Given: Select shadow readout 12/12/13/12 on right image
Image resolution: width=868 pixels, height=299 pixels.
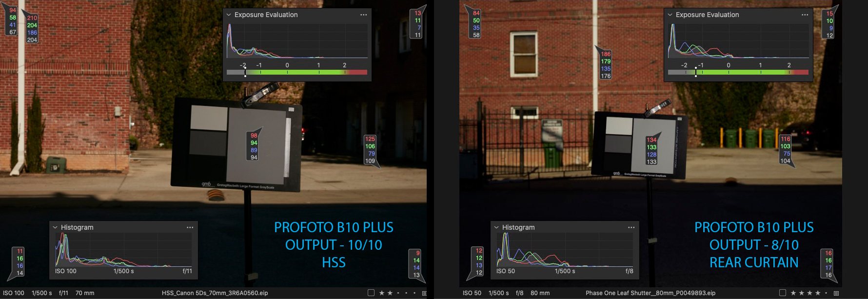Looking at the screenshot, I should 478,261.
